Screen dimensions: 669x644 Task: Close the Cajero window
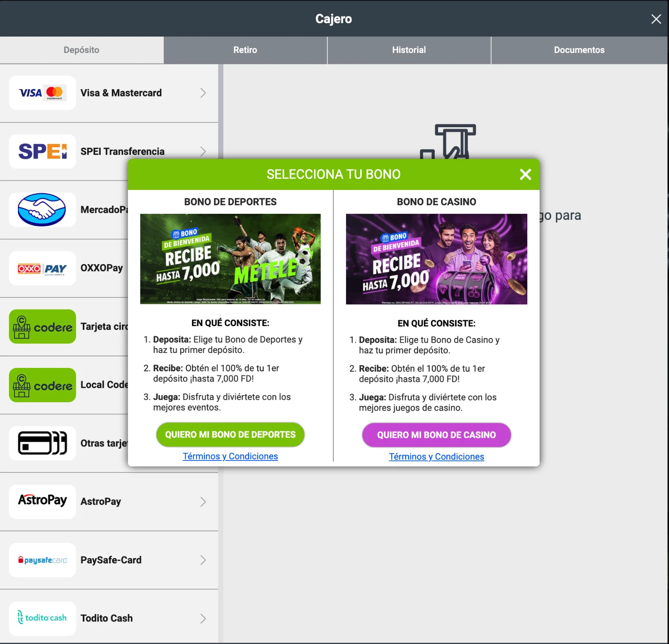[x=656, y=19]
